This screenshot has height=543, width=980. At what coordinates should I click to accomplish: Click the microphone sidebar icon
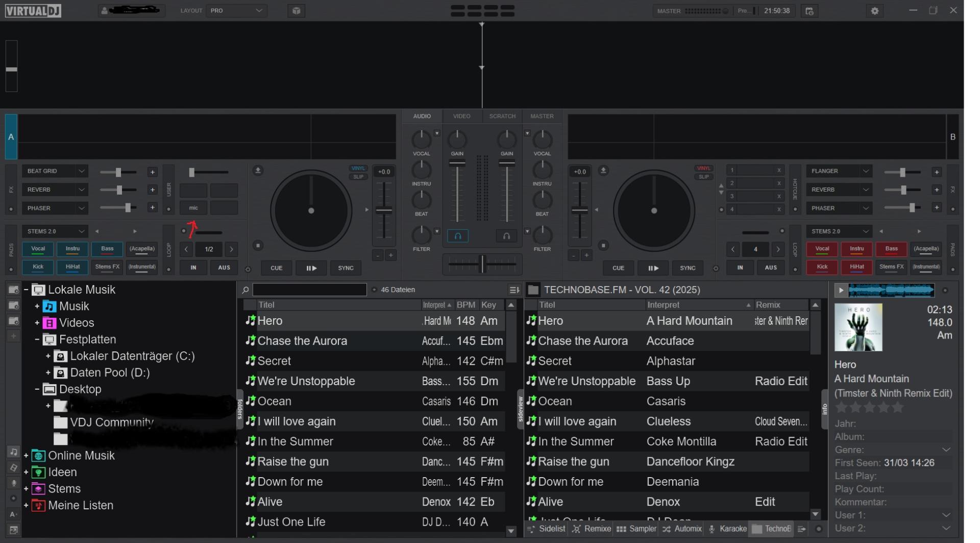coord(13,483)
